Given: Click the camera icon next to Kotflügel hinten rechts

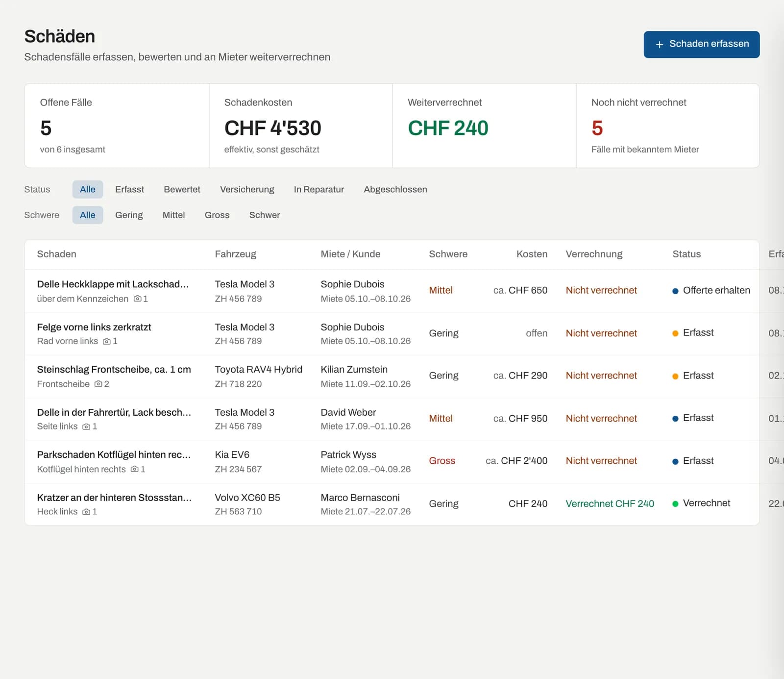Looking at the screenshot, I should click(x=134, y=469).
